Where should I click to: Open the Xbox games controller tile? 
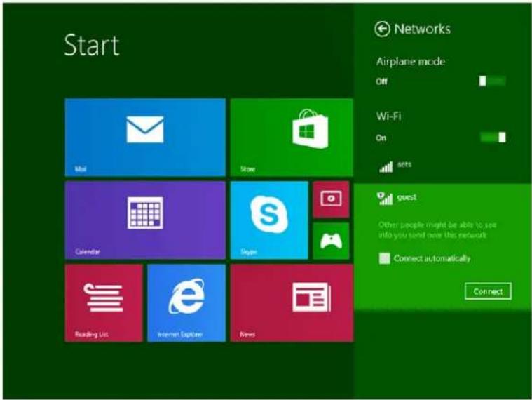coord(331,241)
